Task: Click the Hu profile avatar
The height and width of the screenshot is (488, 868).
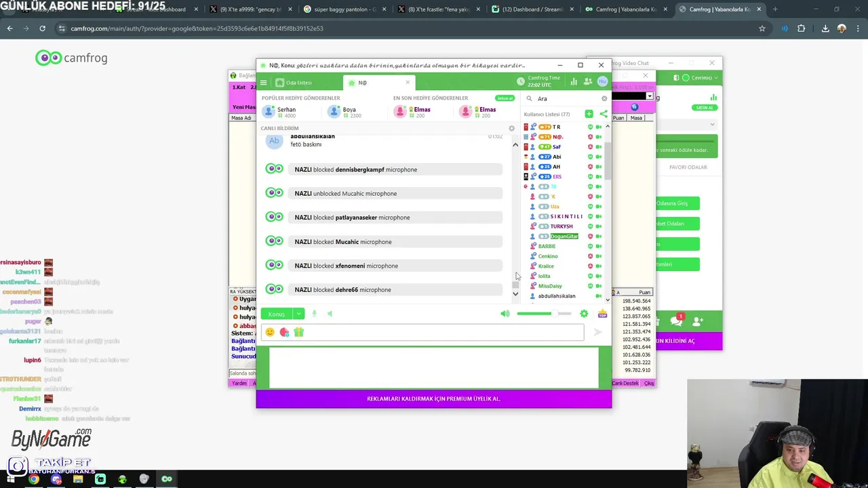Action: click(x=602, y=81)
